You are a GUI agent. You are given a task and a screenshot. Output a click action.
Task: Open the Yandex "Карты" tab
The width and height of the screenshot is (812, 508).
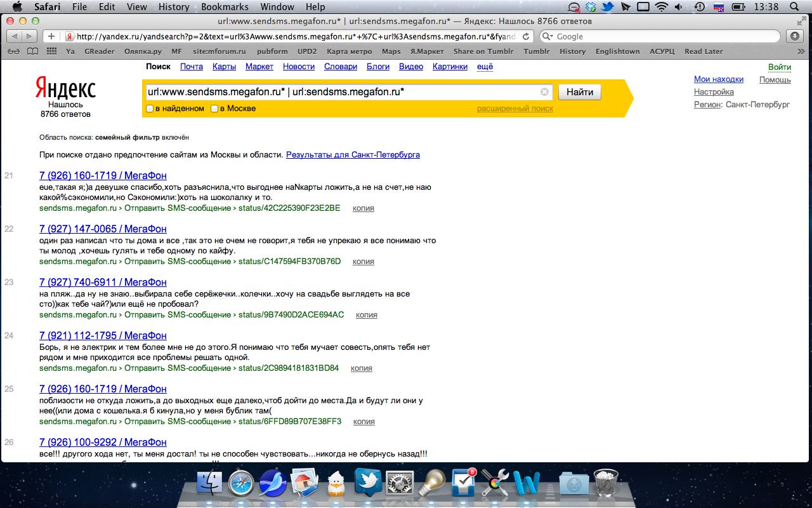coord(224,67)
